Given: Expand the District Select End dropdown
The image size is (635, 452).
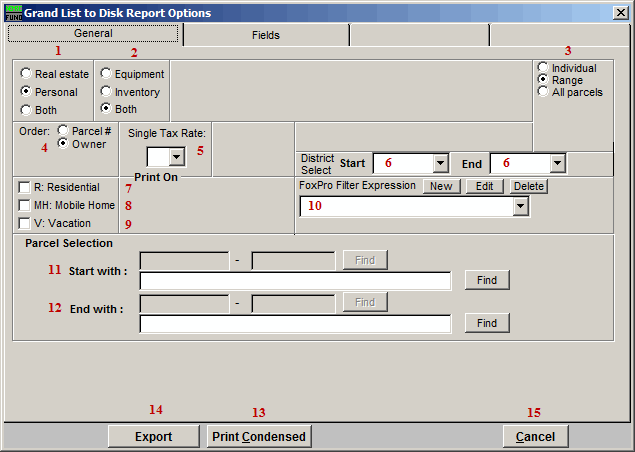Looking at the screenshot, I should point(557,163).
